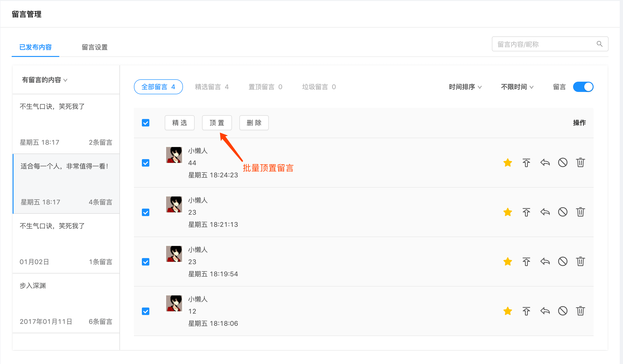Screen dimensions: 623x364
Task: Select the 全部留言 4 filter
Action: click(158, 87)
